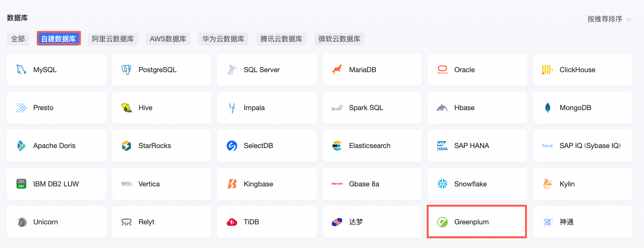
Task: Select the Apache Doris label text
Action: 54,146
